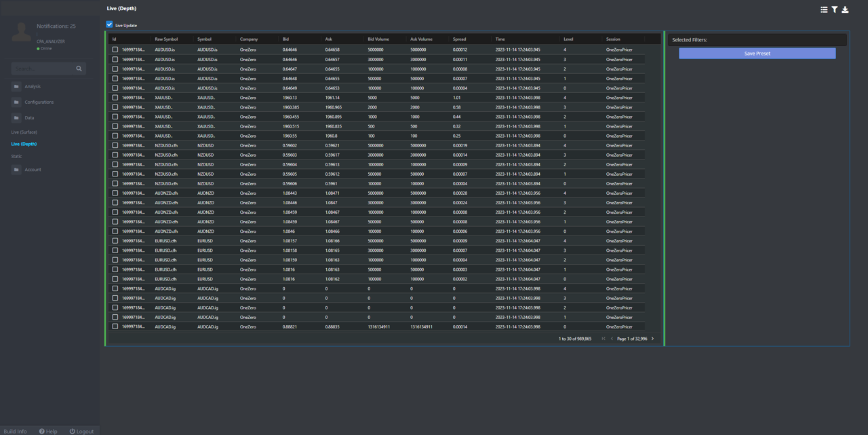
Task: Check the first AUDUSD.is row checkbox
Action: (x=115, y=50)
